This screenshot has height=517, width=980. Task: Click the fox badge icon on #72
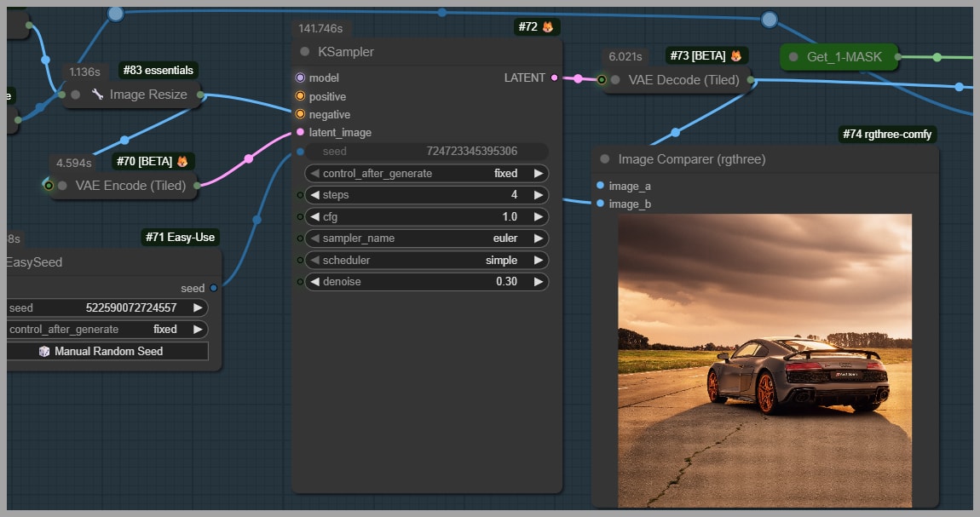547,27
